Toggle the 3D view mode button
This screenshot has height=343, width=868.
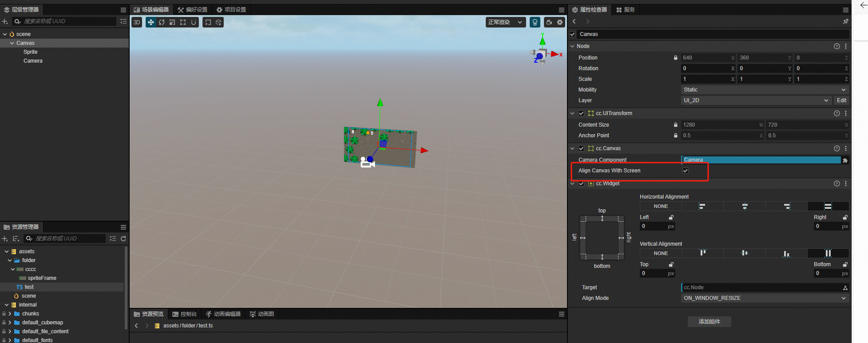pos(137,22)
